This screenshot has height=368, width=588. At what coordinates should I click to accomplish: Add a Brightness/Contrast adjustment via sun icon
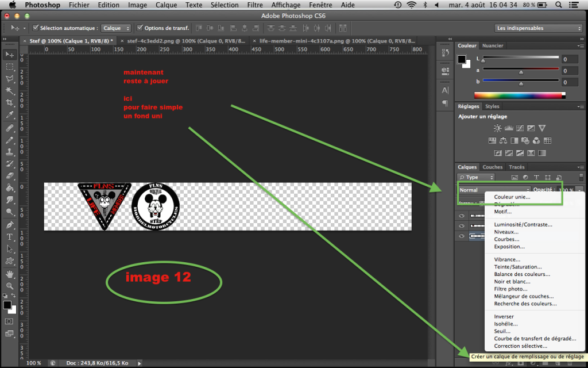(x=497, y=128)
